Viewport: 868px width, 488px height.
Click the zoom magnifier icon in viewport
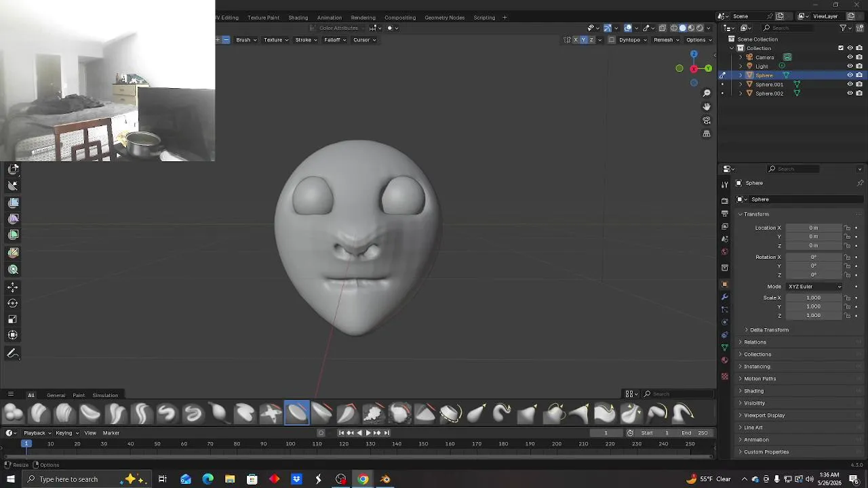[x=707, y=93]
